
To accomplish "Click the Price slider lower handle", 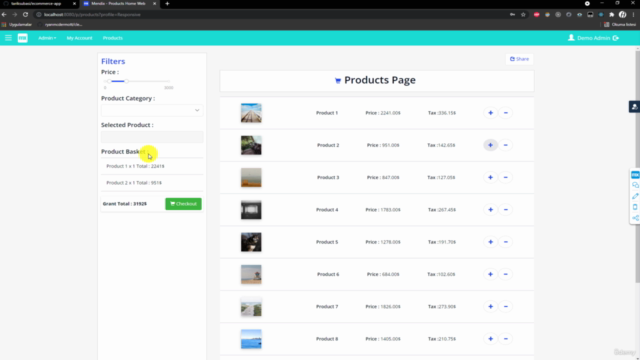I will point(109,81).
